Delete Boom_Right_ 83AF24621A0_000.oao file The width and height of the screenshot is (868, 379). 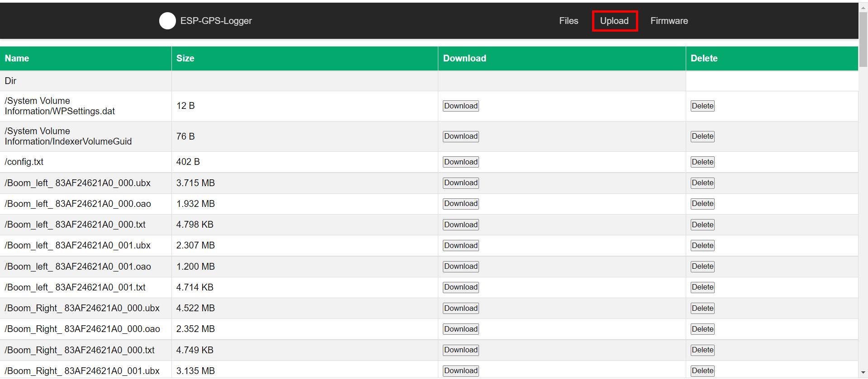tap(702, 329)
